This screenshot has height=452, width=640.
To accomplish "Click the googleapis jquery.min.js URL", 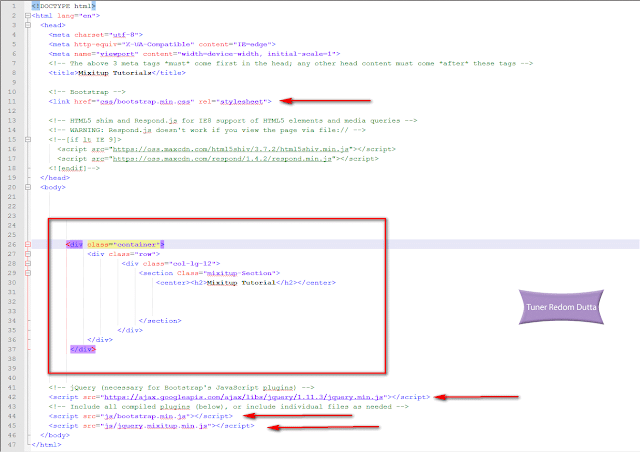I will [x=244, y=397].
